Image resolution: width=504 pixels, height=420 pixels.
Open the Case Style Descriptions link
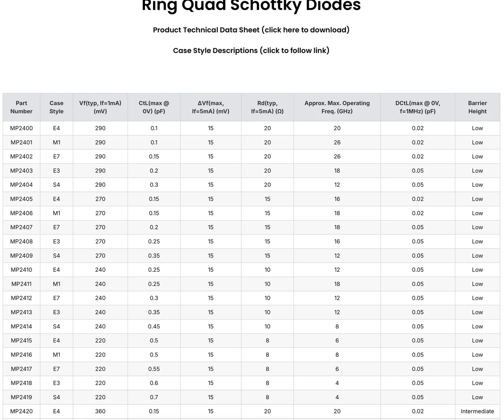251,50
